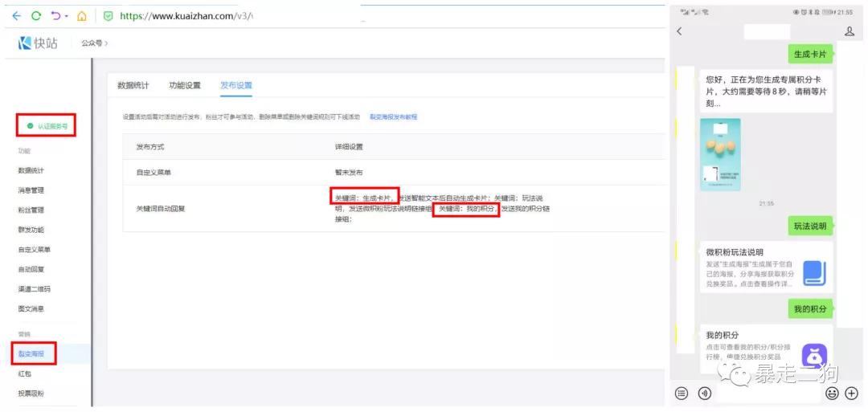Open the 裂变海报发布教程 link
The image size is (868, 412).
(x=394, y=117)
